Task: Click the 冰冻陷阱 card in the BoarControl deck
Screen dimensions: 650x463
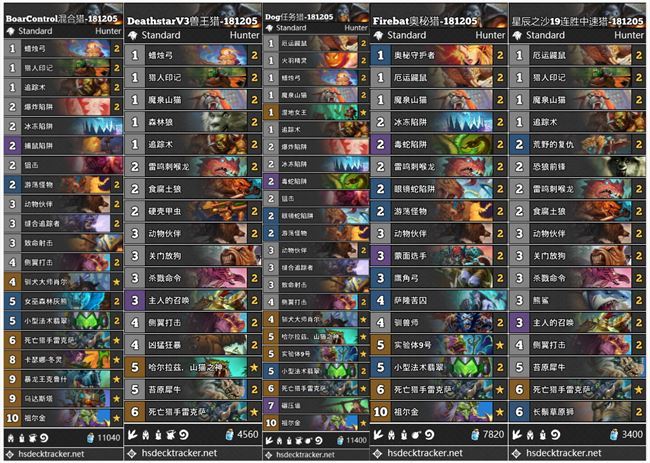Action: pyautogui.click(x=63, y=126)
